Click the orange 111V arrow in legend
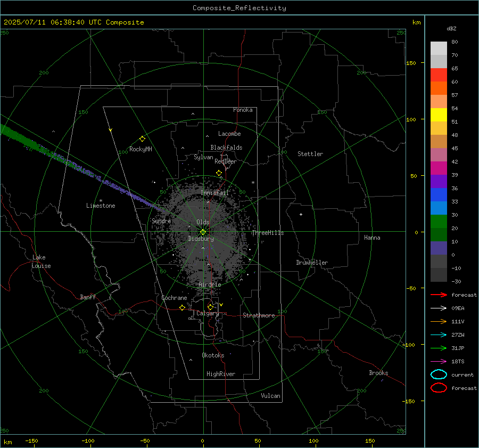Screen dimensions: 479x448 (x=439, y=321)
